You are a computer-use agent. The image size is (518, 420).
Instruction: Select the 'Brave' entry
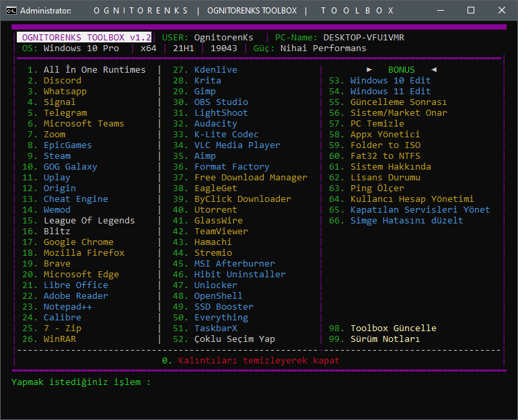coord(57,264)
